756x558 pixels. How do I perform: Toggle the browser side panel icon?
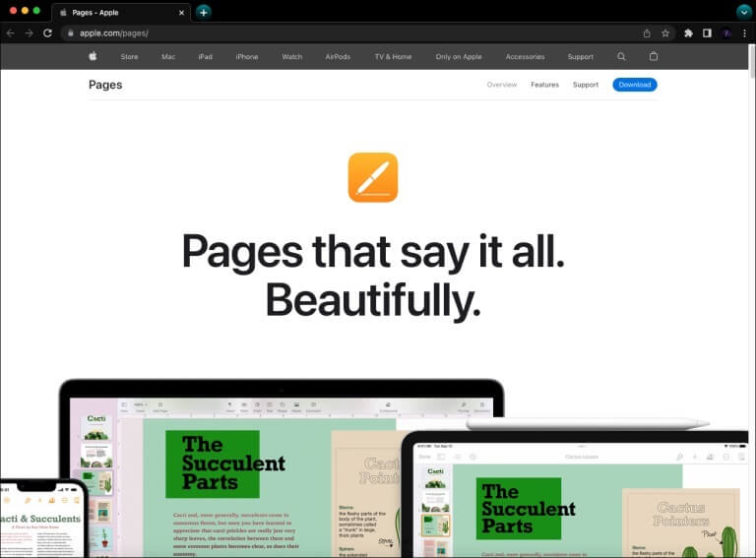[707, 33]
